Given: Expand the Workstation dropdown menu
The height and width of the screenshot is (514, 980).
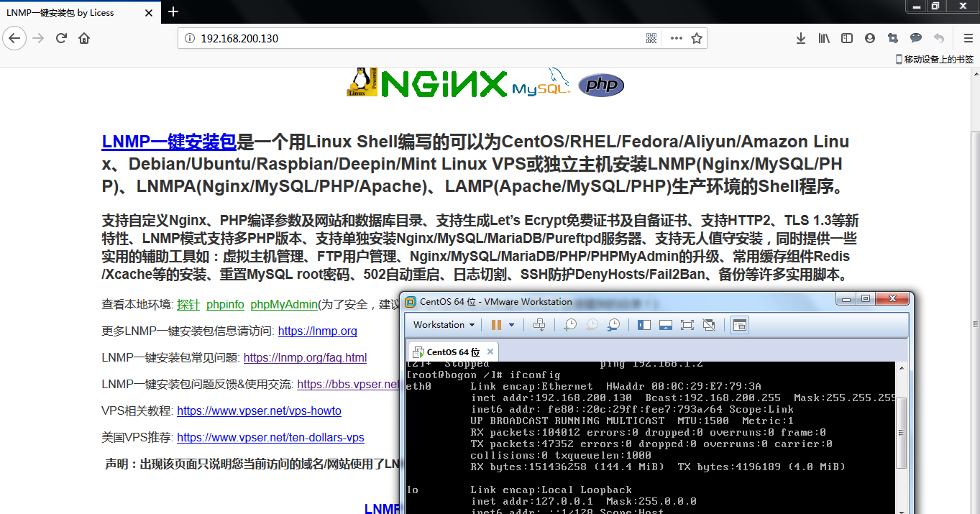Looking at the screenshot, I should 444,325.
